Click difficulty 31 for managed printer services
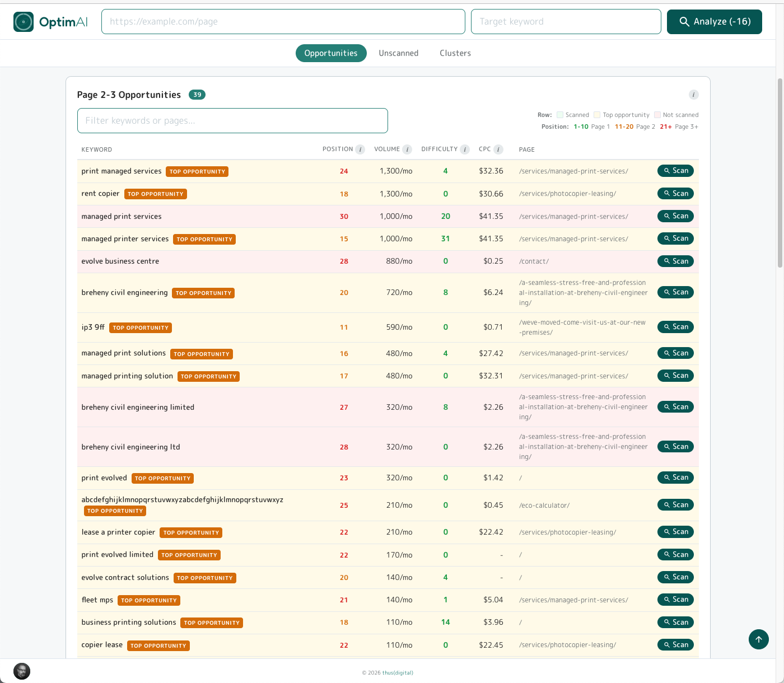This screenshot has height=683, width=784. pos(446,238)
